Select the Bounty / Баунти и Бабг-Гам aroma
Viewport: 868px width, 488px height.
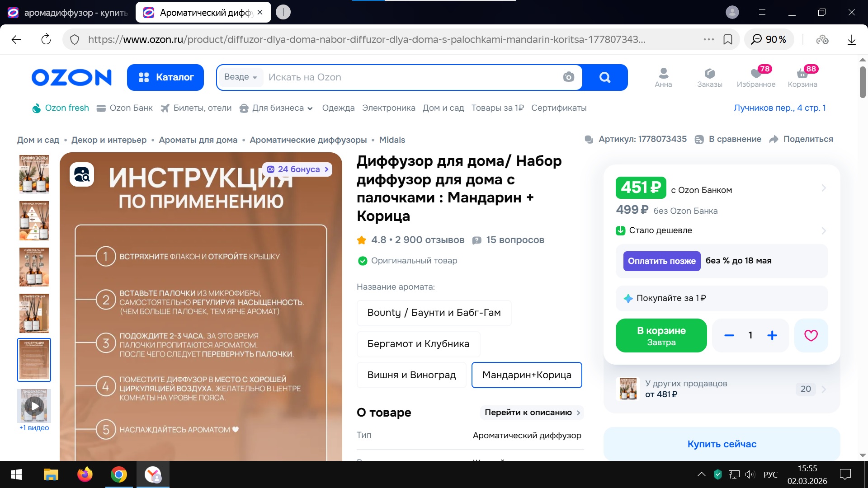[x=434, y=313]
